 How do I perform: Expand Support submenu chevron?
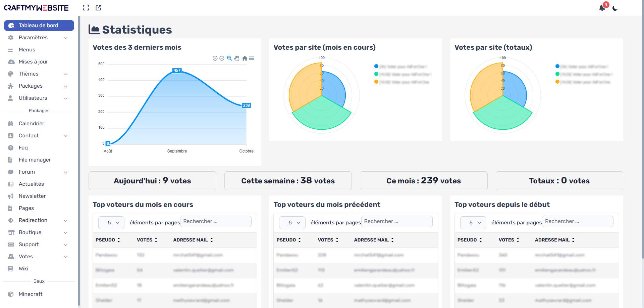(66, 245)
